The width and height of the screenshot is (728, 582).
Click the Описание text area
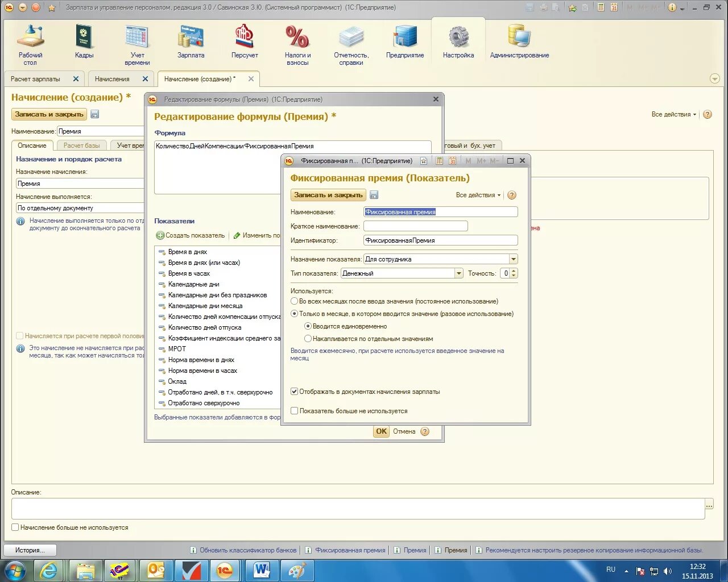358,509
